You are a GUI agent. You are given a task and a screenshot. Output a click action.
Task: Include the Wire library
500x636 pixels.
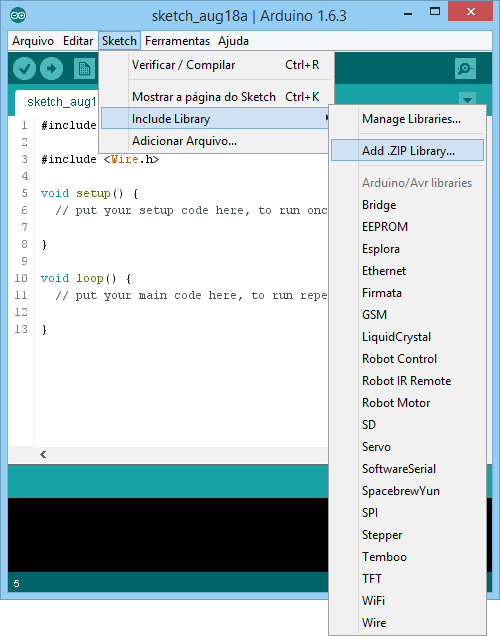pos(408,623)
